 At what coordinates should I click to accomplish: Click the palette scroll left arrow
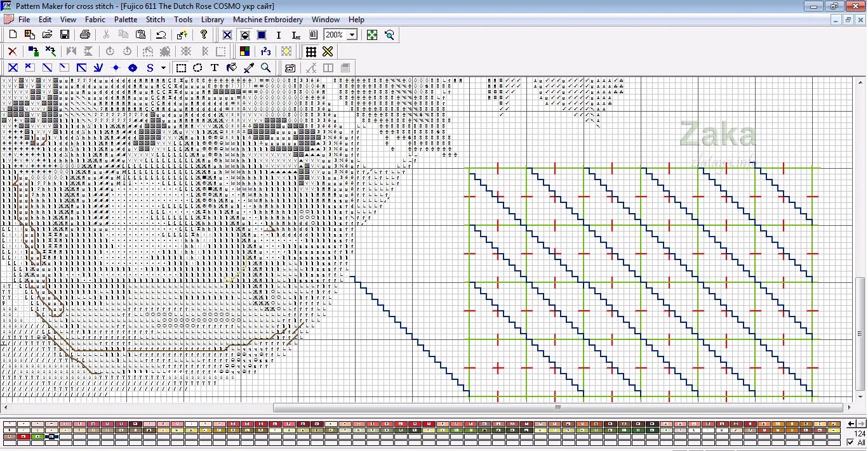[x=851, y=424]
